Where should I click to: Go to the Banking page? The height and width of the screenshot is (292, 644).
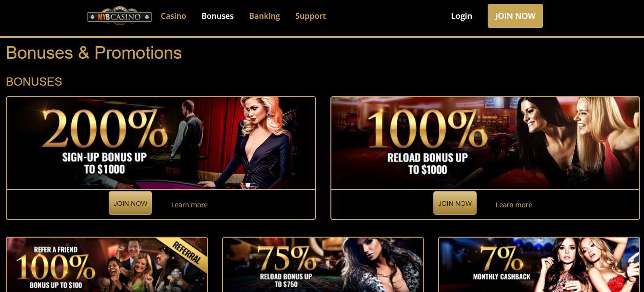tap(265, 16)
